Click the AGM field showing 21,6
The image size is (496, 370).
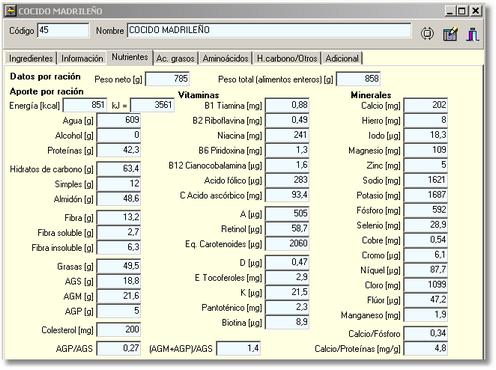(119, 296)
